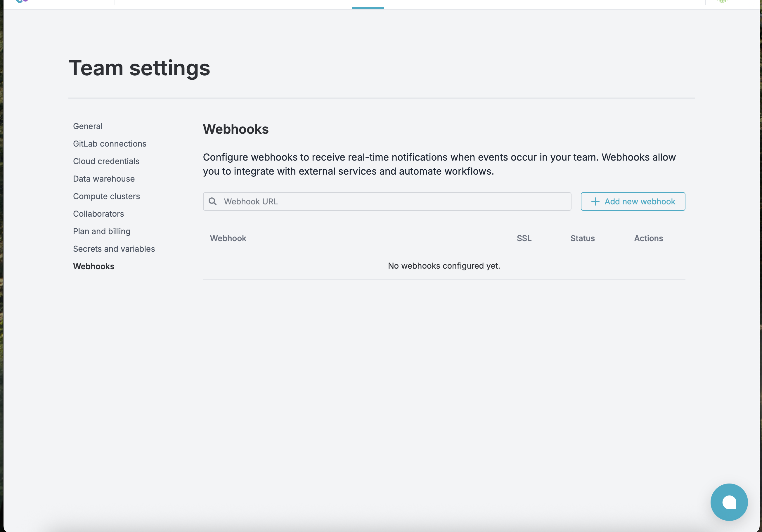Viewport: 762px width, 532px height.
Task: Switch to the Webhooks settings section
Action: point(93,266)
